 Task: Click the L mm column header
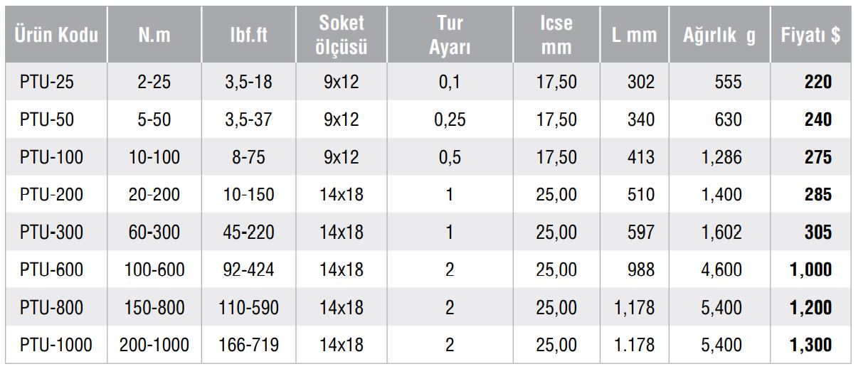click(635, 35)
